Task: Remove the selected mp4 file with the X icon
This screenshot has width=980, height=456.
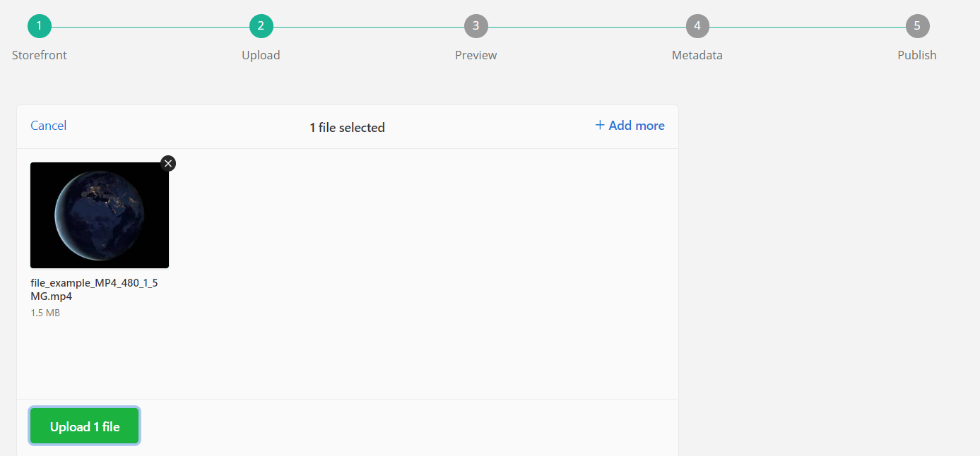Action: pyautogui.click(x=168, y=164)
